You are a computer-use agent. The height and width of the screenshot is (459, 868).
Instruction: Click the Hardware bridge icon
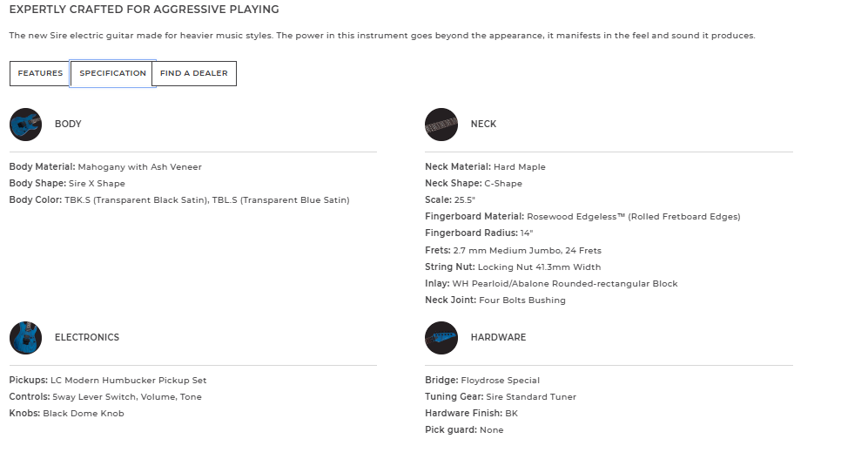click(x=441, y=338)
